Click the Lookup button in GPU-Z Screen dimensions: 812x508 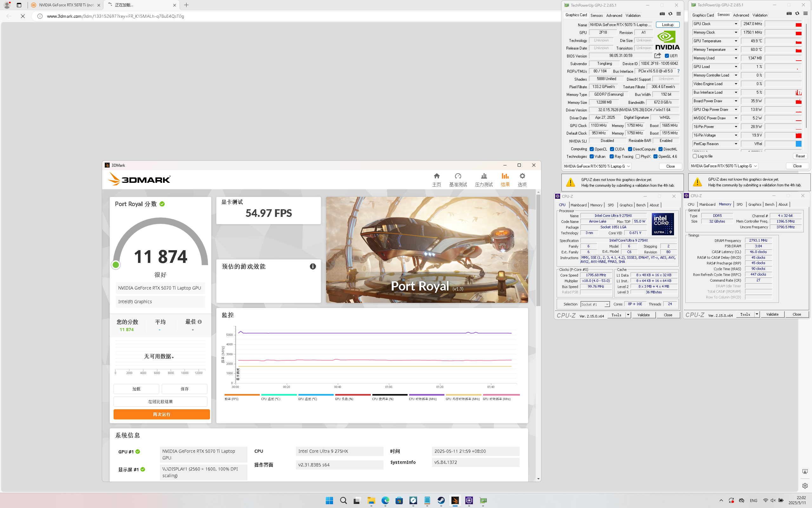pos(668,24)
